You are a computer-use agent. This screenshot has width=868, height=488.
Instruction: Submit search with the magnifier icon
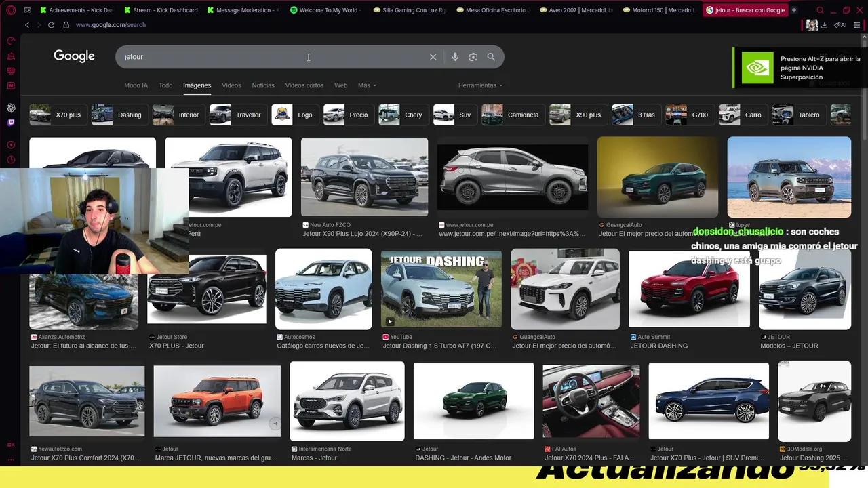point(491,57)
